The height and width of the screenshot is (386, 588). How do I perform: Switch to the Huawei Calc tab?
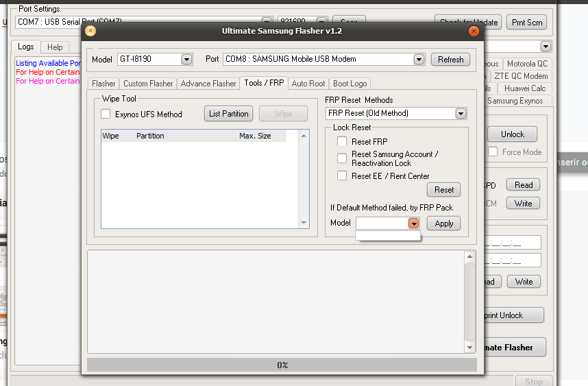[525, 88]
